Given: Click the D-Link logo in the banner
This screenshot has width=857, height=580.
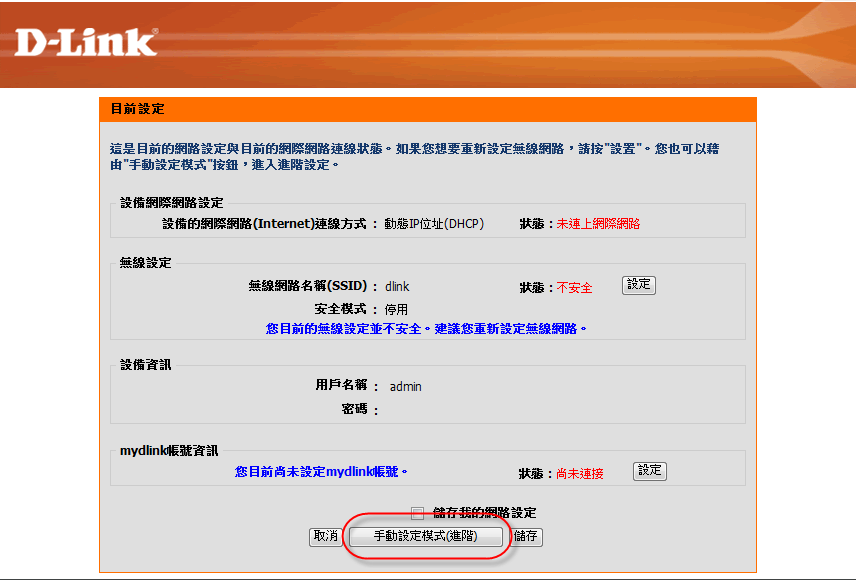Looking at the screenshot, I should coord(86,42).
